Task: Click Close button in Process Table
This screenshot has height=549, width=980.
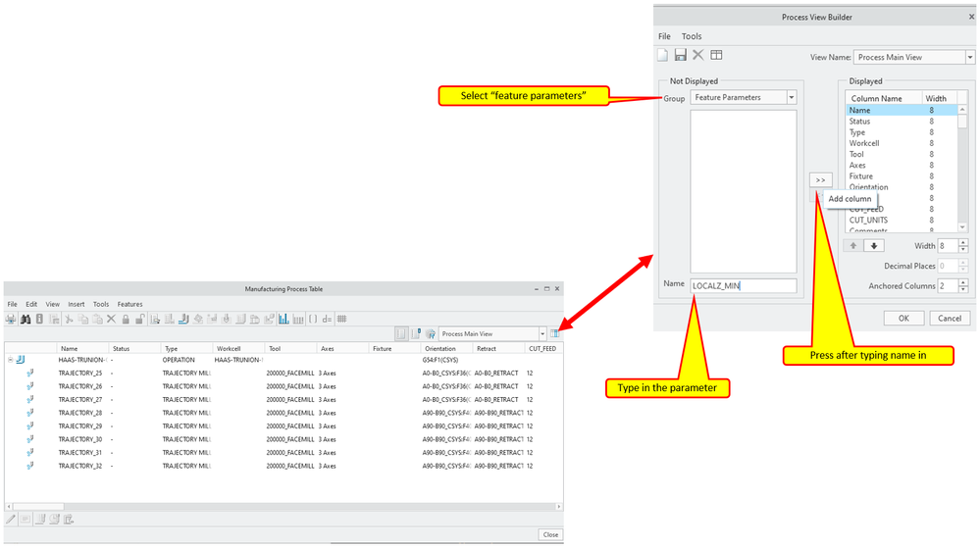Action: coord(550,534)
